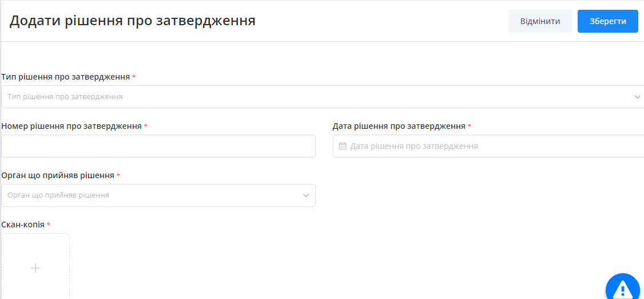This screenshot has width=644, height=299.
Task: Save the form with Зберегти
Action: tap(607, 21)
